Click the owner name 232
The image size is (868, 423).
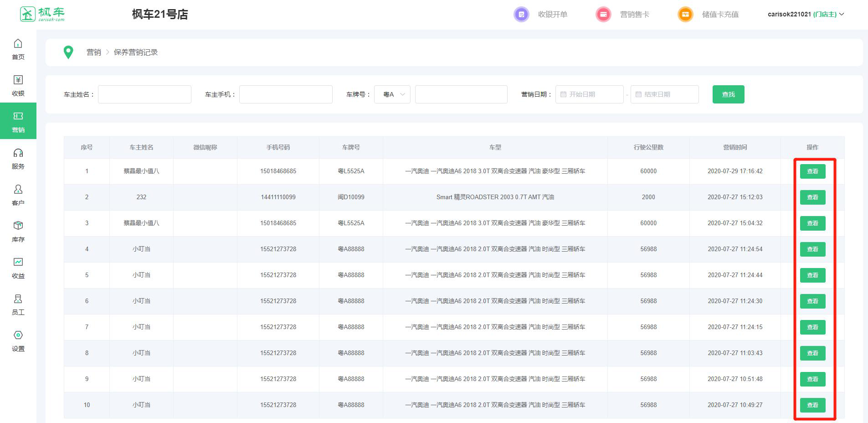pyautogui.click(x=141, y=197)
